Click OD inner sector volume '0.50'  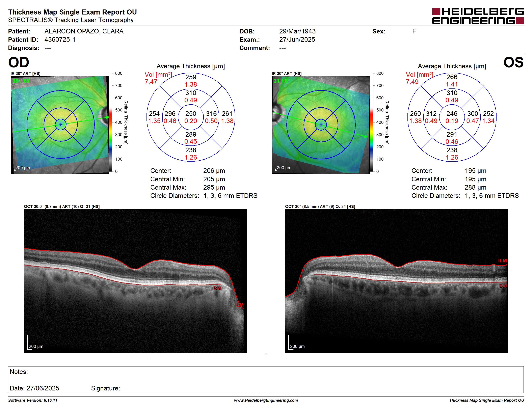coord(211,121)
